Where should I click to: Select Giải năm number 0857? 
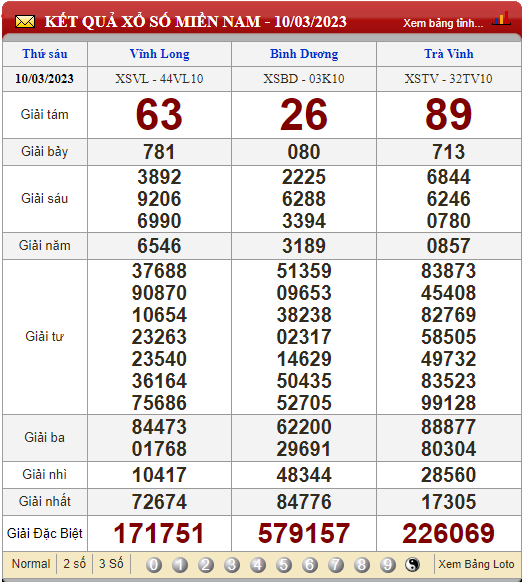(x=448, y=246)
